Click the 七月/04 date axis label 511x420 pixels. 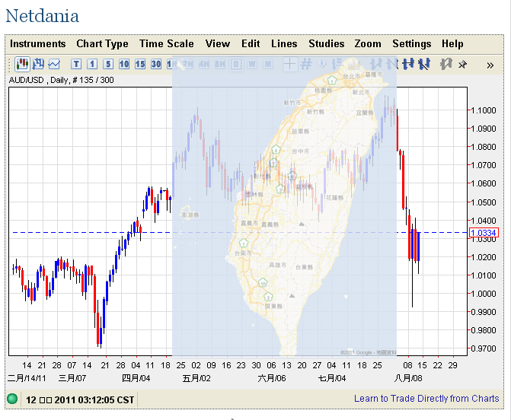click(x=332, y=378)
